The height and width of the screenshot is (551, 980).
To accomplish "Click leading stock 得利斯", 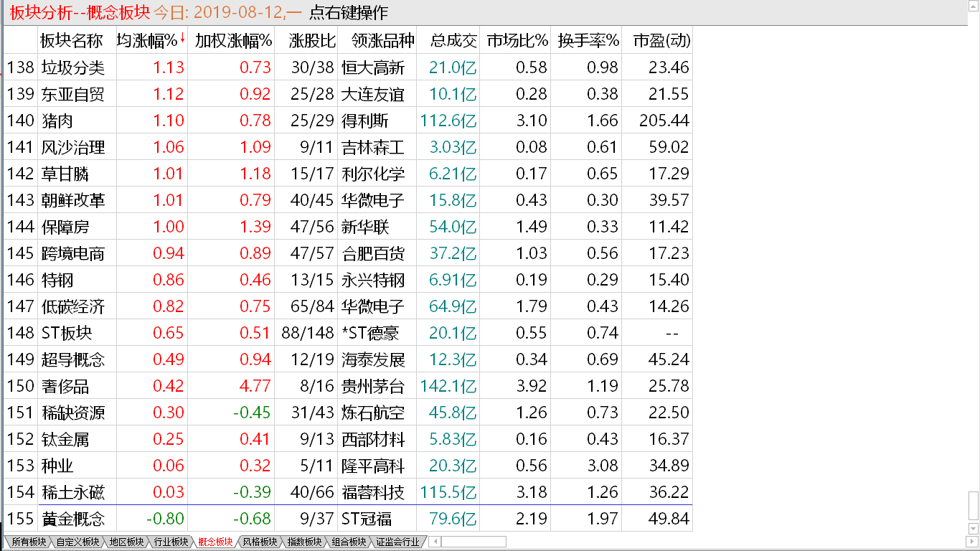I will click(365, 121).
